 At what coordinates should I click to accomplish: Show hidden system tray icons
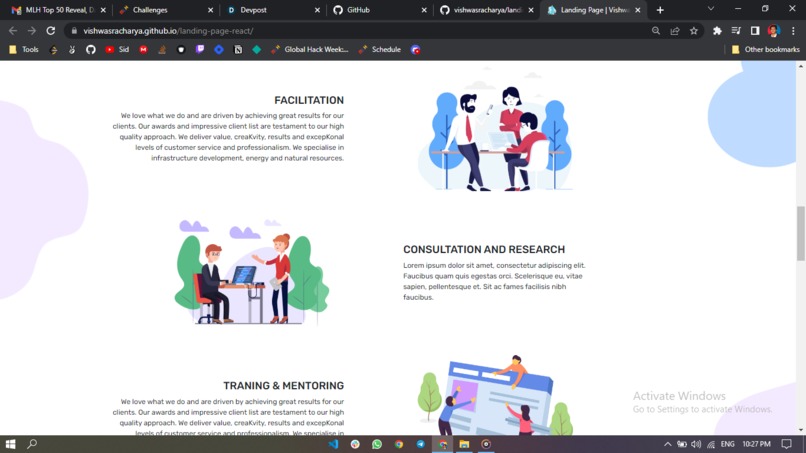(667, 444)
